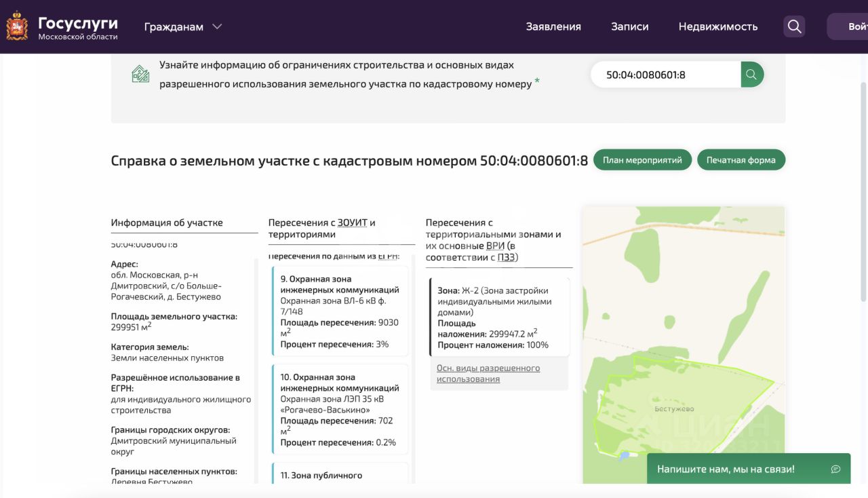Open the Гражданам audience menu
Screen dimensions: 868x498
174,26
